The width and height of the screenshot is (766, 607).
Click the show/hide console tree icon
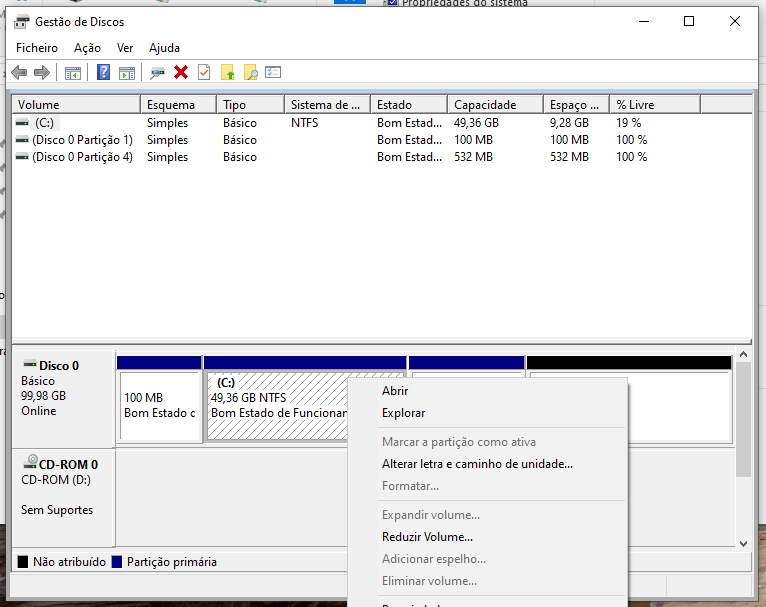click(x=72, y=72)
